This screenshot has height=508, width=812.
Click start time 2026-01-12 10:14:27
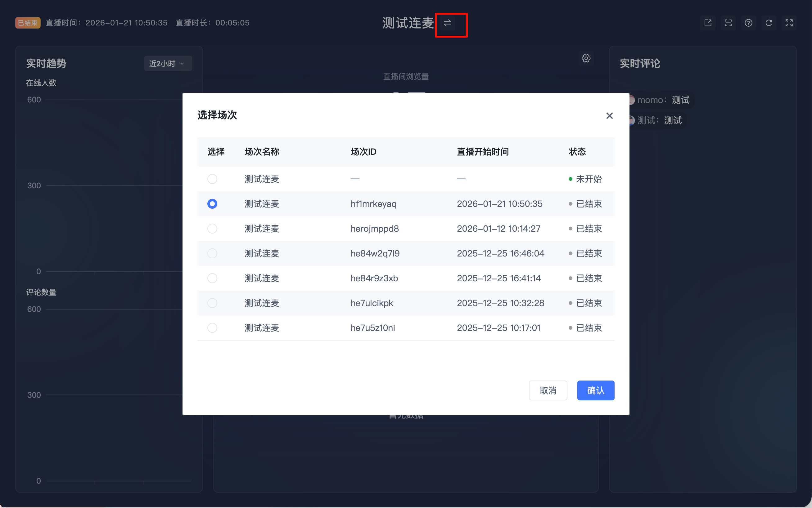[x=498, y=229]
